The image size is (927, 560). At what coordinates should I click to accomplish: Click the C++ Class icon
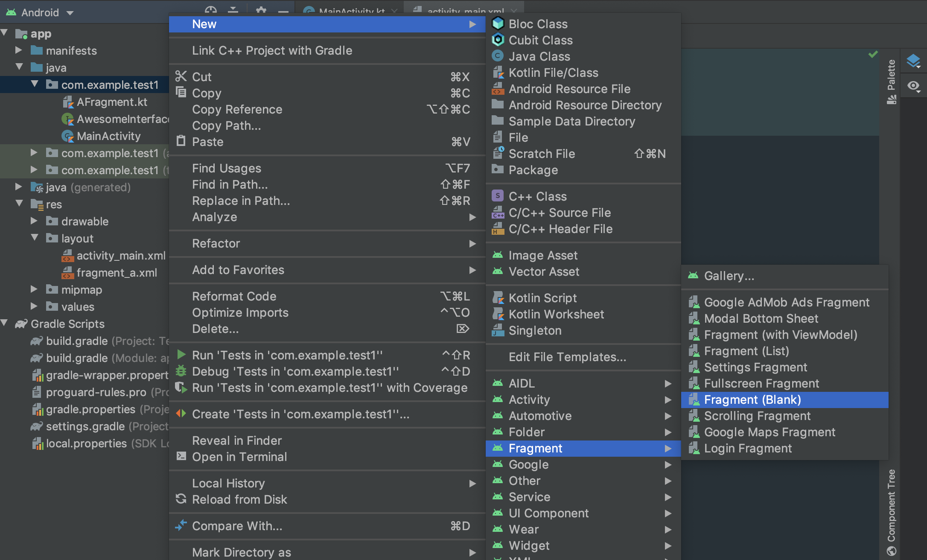click(498, 196)
